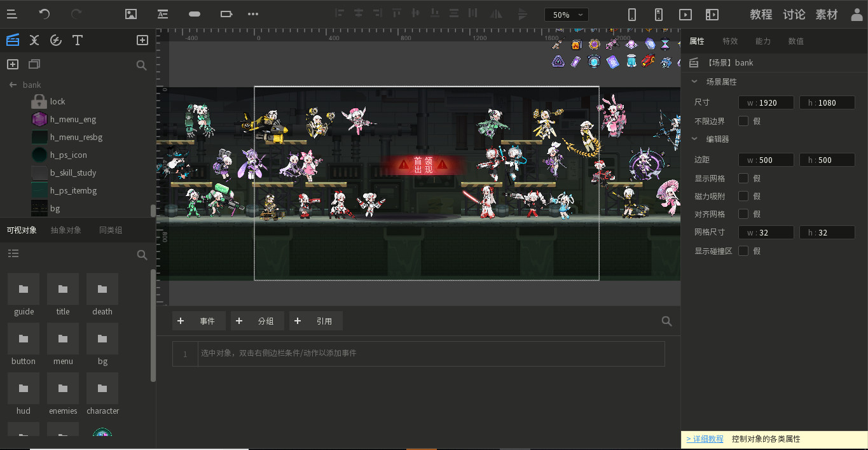The height and width of the screenshot is (450, 868).
Task: Click the Undo icon in the toolbar
Action: (43, 14)
